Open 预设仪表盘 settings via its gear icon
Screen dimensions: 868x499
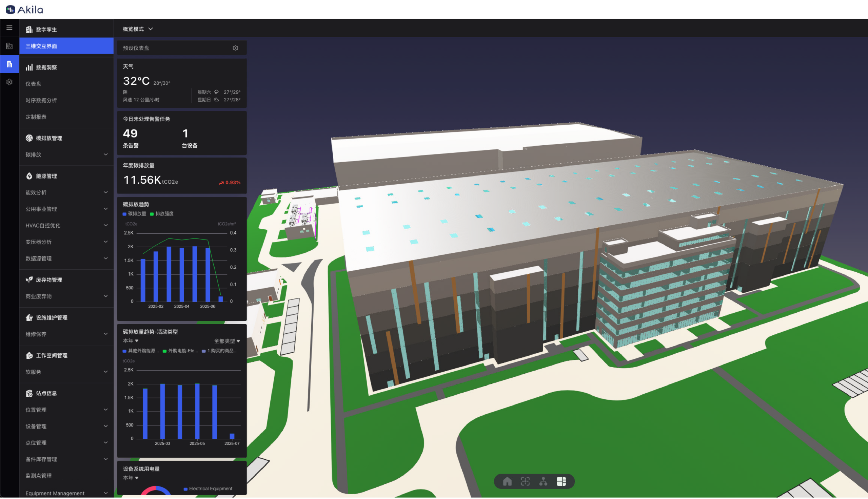235,48
